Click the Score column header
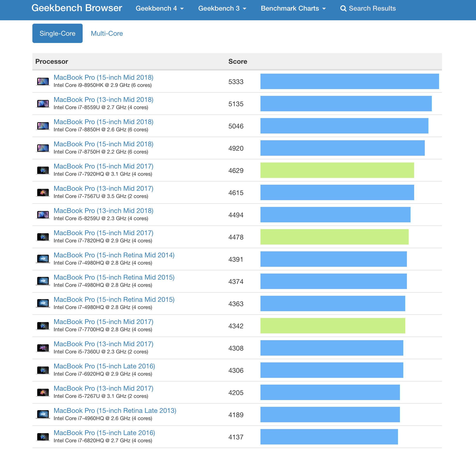 (x=238, y=62)
